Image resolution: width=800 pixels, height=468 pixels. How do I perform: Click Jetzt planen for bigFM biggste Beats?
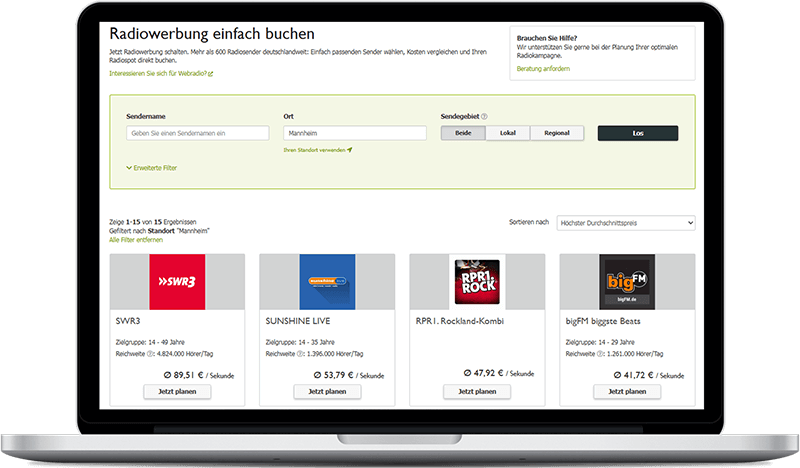(x=627, y=391)
